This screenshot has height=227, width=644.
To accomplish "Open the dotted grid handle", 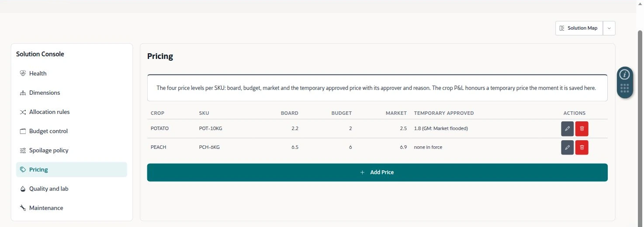I will click(625, 88).
